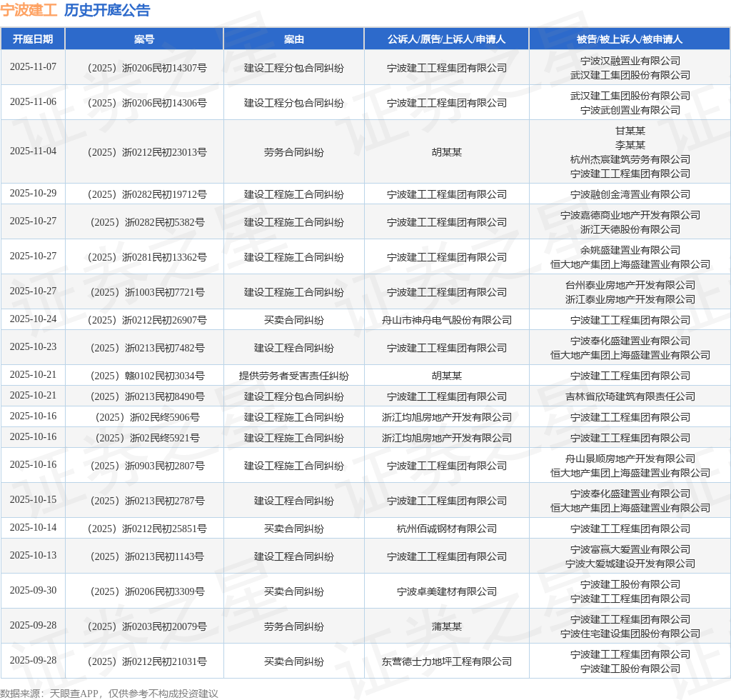Screen dimensions: 731x700
Task: Click plaintiff 舟山市神舟电气股份有限公司
Action: pyautogui.click(x=447, y=321)
